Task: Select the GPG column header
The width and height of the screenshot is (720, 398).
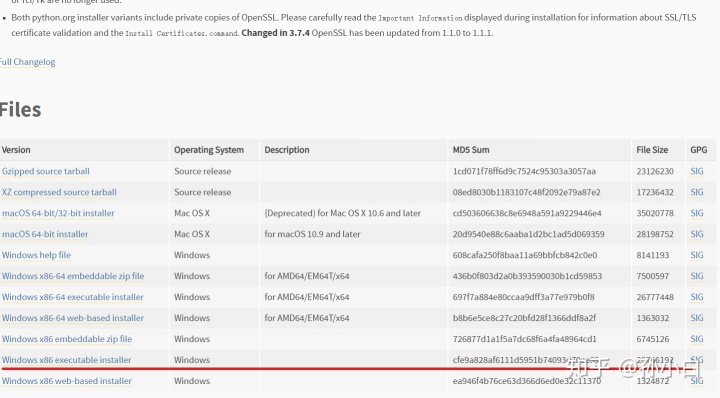Action: [698, 150]
